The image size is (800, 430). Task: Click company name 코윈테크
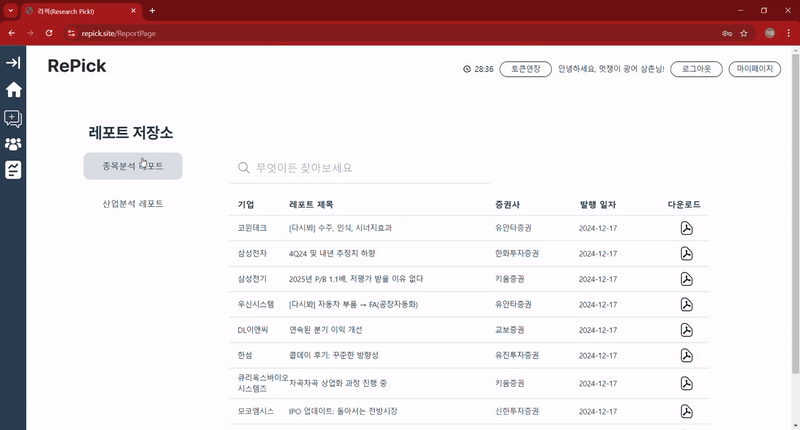coord(252,228)
